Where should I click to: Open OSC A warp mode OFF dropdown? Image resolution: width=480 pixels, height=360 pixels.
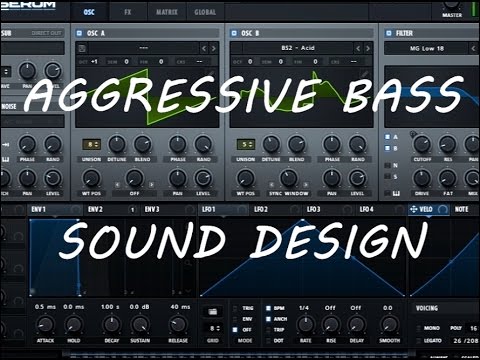pos(134,193)
